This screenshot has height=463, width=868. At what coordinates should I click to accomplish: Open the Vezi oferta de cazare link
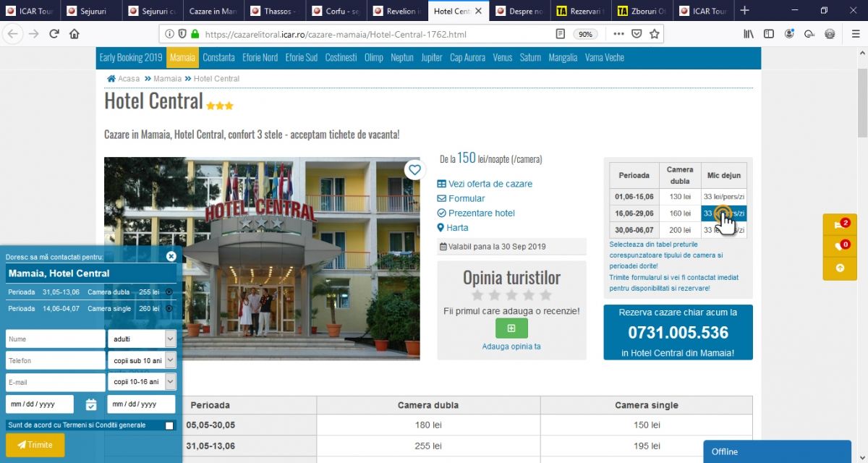[490, 184]
